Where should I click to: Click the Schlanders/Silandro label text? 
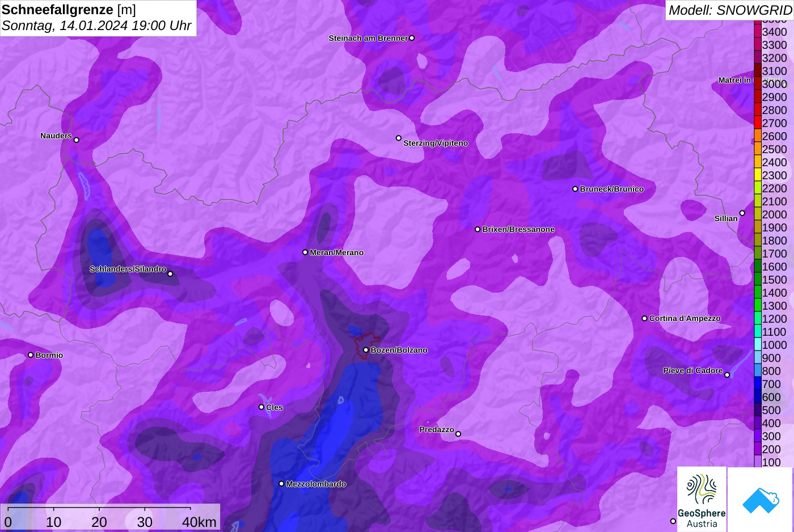pyautogui.click(x=128, y=269)
